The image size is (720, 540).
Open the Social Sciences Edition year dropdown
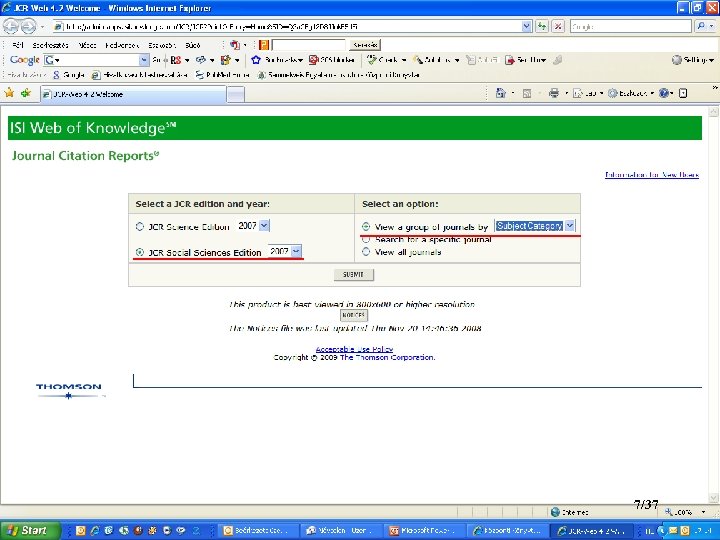tap(296, 251)
